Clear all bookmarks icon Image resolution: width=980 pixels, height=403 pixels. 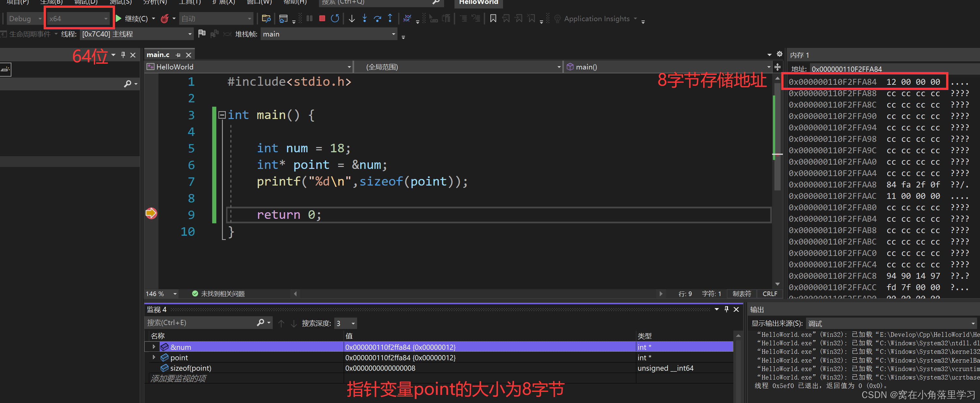pos(531,18)
